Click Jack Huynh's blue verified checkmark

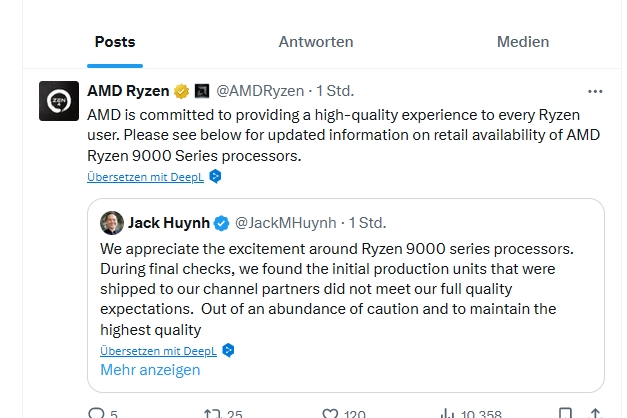pyautogui.click(x=222, y=223)
